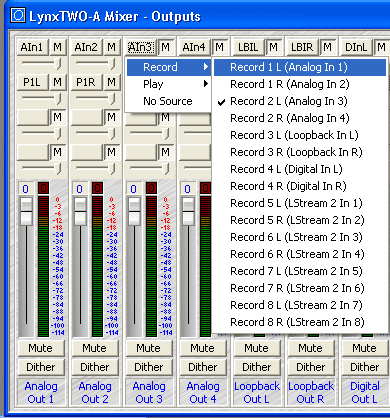The image size is (390, 418).
Task: Open the DInL source selector button
Action: point(356,47)
